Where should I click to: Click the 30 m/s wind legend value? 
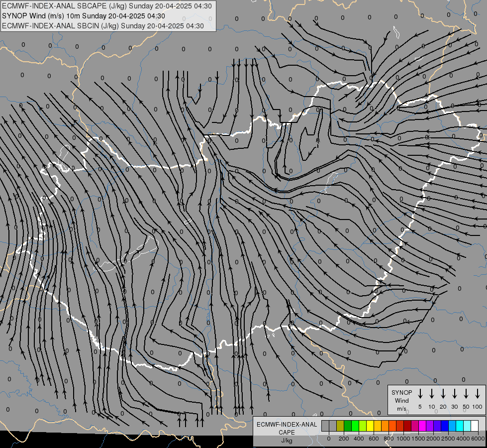[454, 407]
